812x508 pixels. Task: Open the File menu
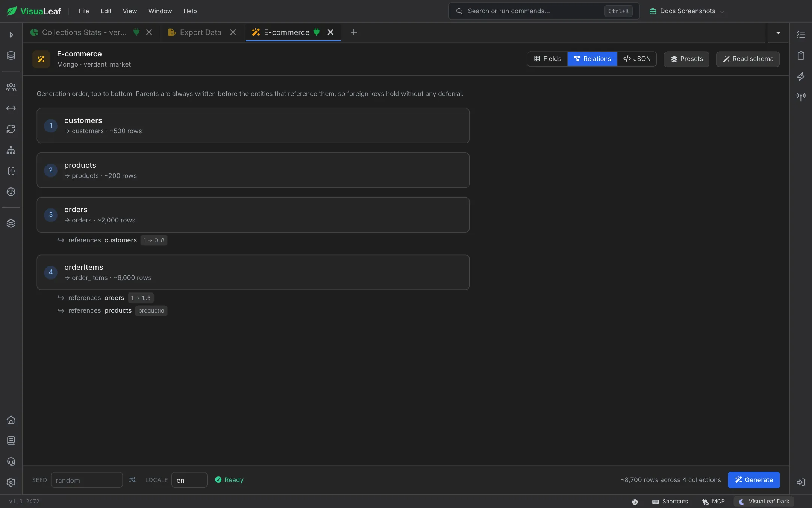[84, 11]
